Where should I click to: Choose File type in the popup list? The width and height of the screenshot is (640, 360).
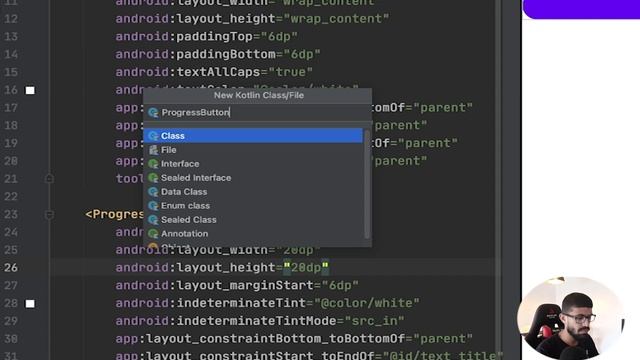[253, 150]
